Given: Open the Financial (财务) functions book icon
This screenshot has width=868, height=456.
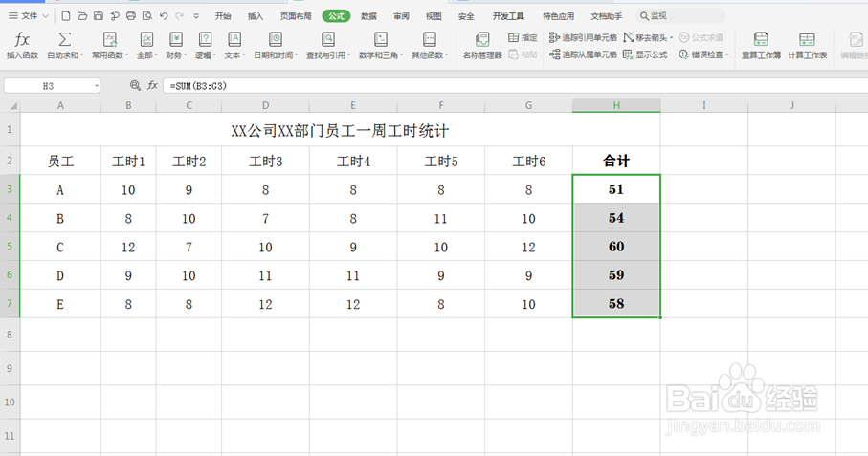Looking at the screenshot, I should 176,39.
